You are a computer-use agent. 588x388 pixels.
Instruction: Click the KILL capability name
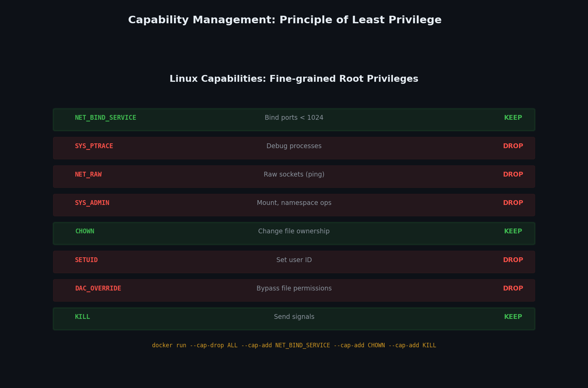pyautogui.click(x=83, y=317)
